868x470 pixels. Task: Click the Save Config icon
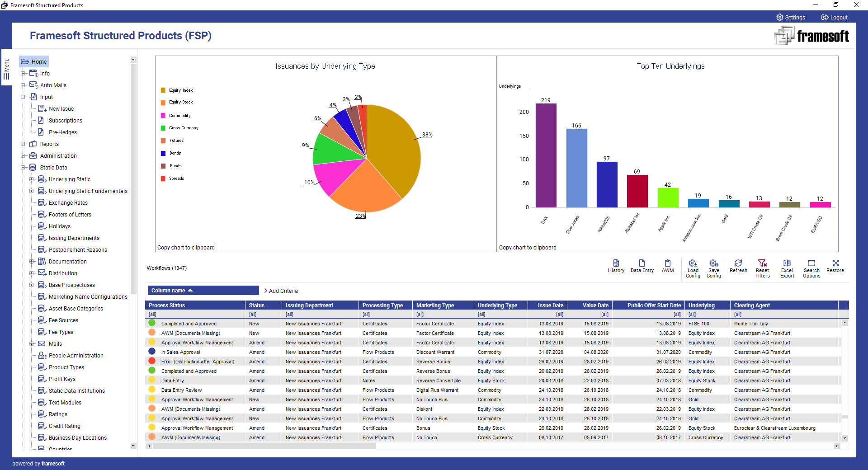click(x=714, y=263)
